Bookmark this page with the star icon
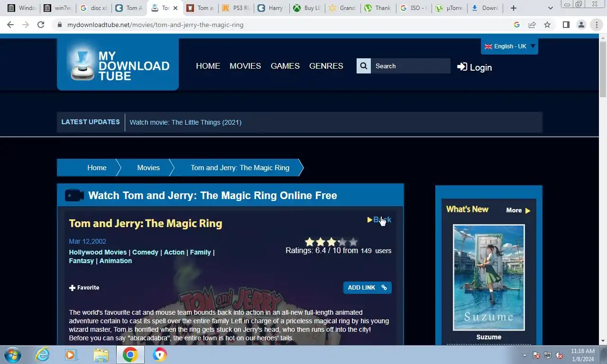Image resolution: width=607 pixels, height=364 pixels. click(x=547, y=25)
